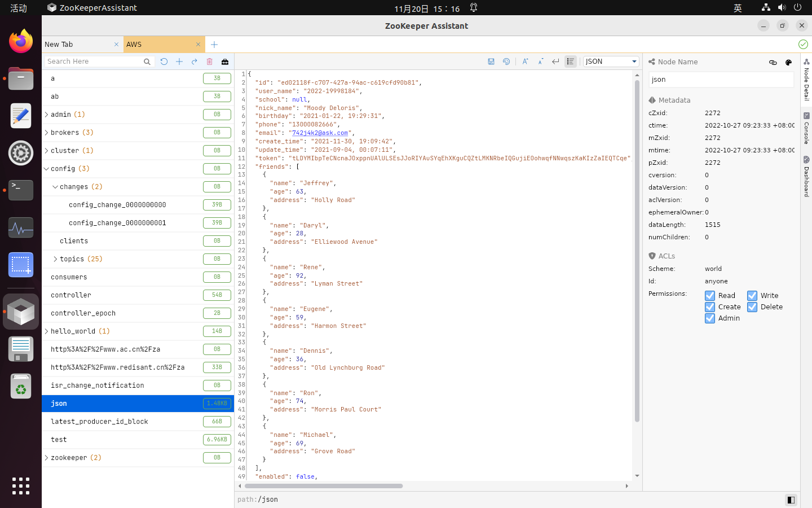Screen dimensions: 812x508
Task: Open the JSON format dropdown
Action: (611, 62)
